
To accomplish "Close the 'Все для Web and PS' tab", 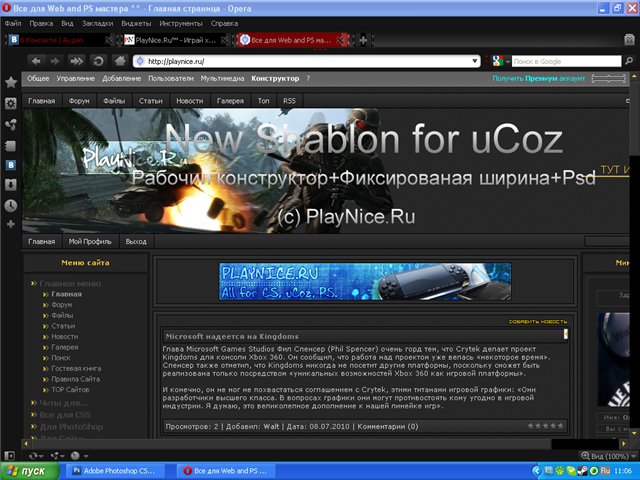I will pos(340,40).
